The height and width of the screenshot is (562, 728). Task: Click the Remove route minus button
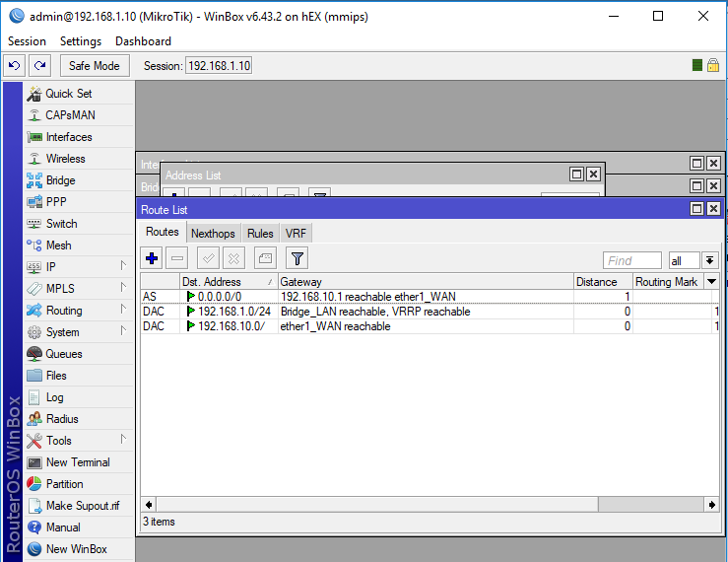(x=177, y=258)
